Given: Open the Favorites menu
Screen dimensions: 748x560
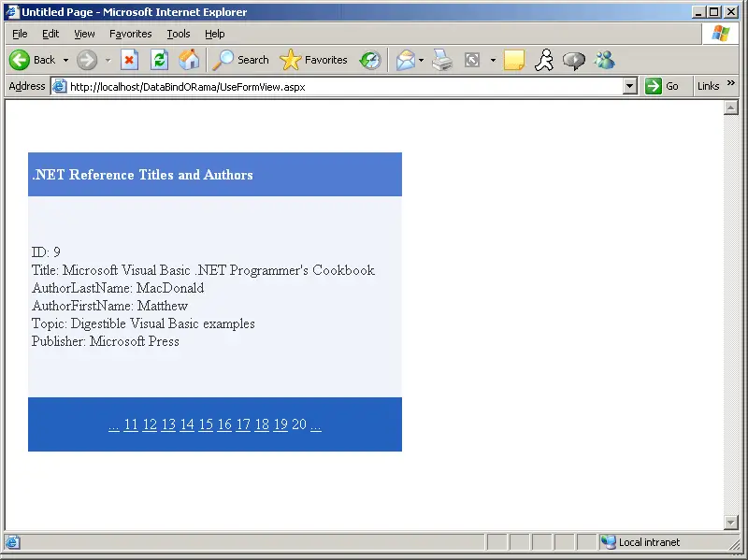Looking at the screenshot, I should [x=130, y=34].
